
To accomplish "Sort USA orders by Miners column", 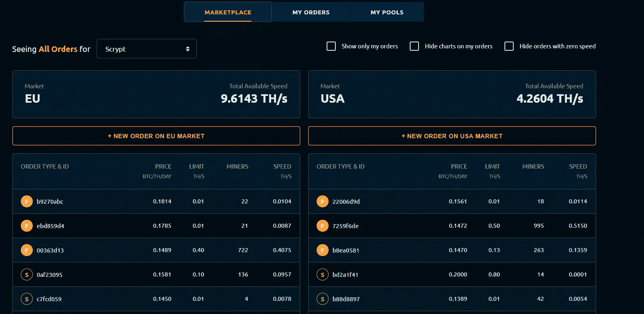I will click(x=533, y=166).
